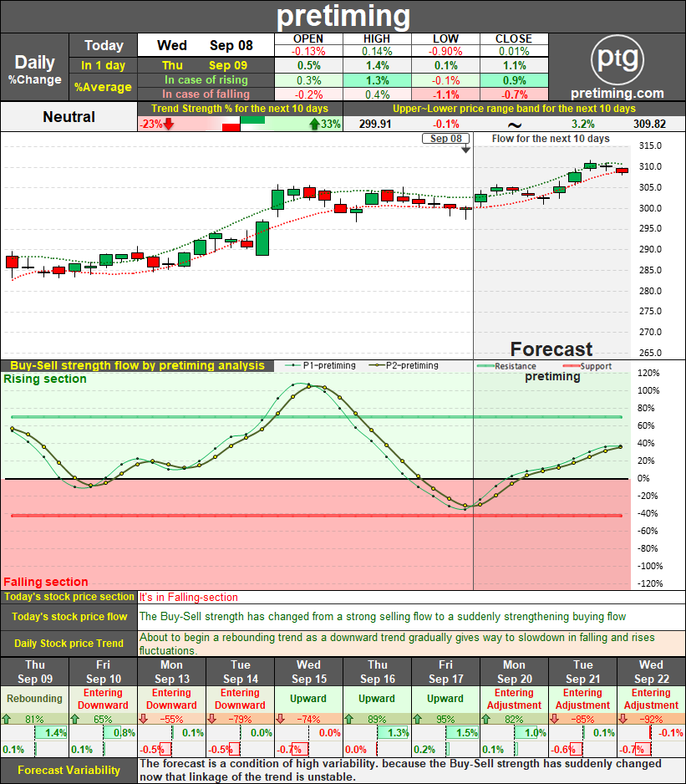Click Buy-Sell strength flow by pretiming analysis heading
Image resolution: width=686 pixels, height=784 pixels.
(x=137, y=365)
